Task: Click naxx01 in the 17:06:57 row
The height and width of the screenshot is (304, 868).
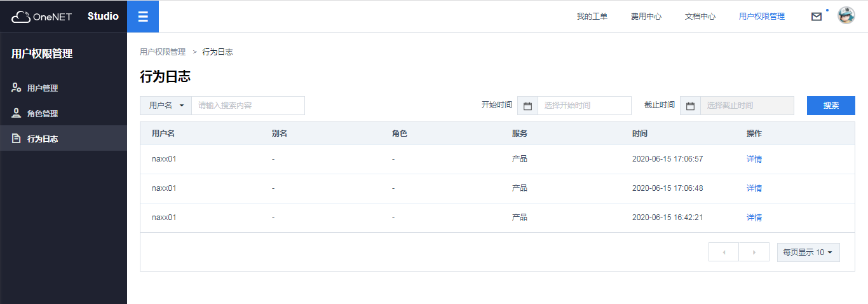Action: pos(164,159)
